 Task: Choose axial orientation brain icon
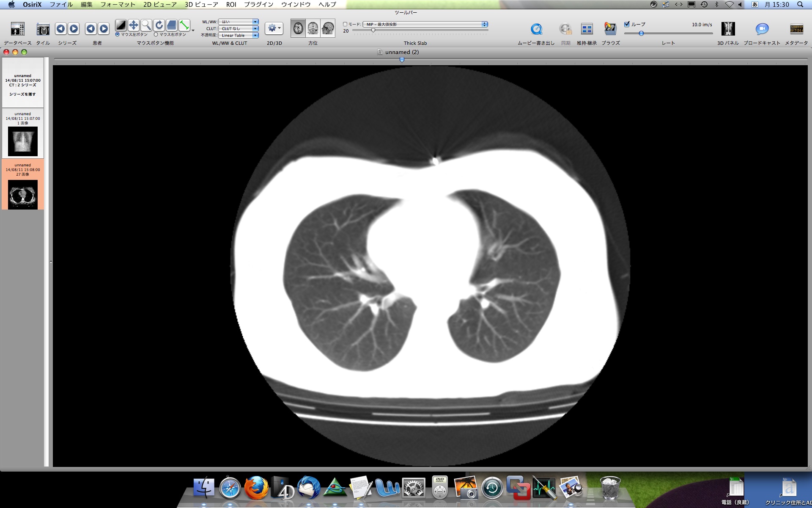coord(298,28)
